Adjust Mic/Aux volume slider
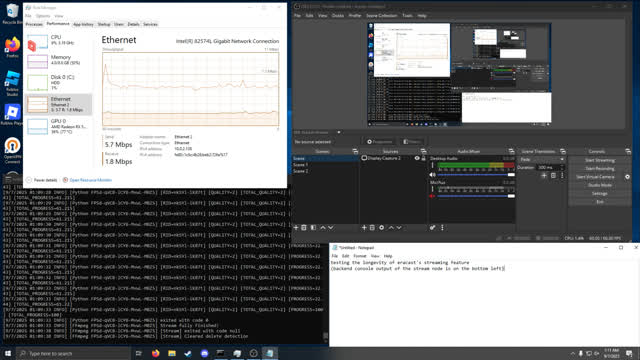640x360 pixels. pos(476,196)
